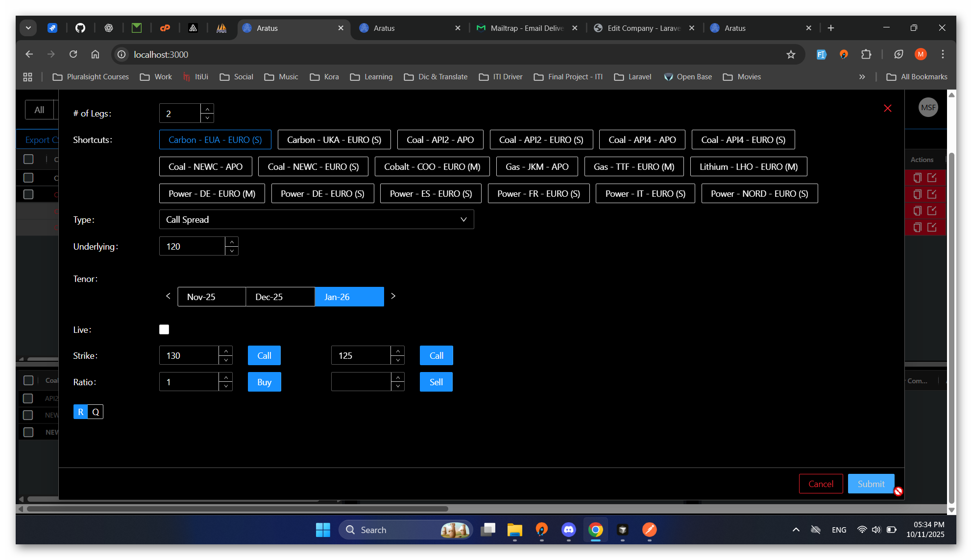Toggle first leg Buy side button
This screenshot has width=972, height=560.
click(x=264, y=382)
